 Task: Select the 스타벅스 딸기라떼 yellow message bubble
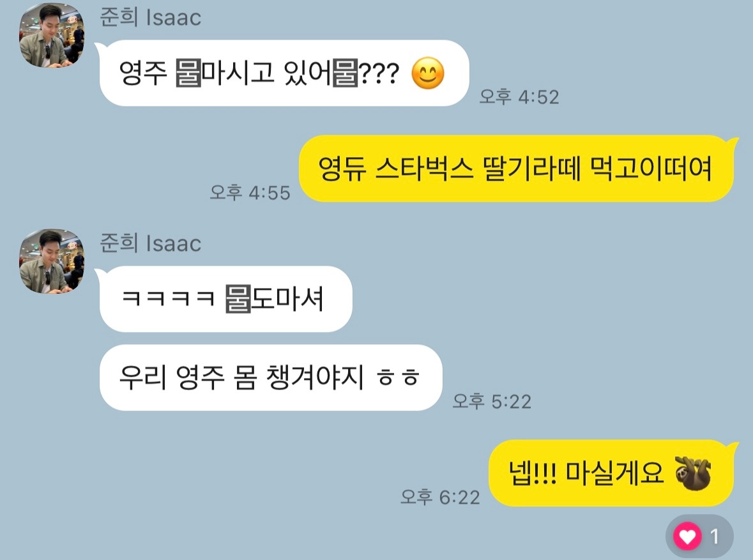coord(516,169)
